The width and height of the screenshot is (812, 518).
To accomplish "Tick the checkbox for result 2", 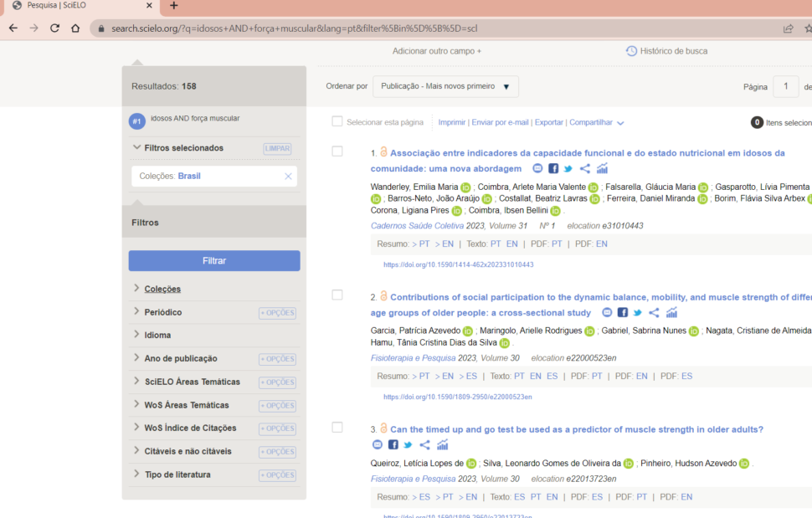I will coord(337,295).
